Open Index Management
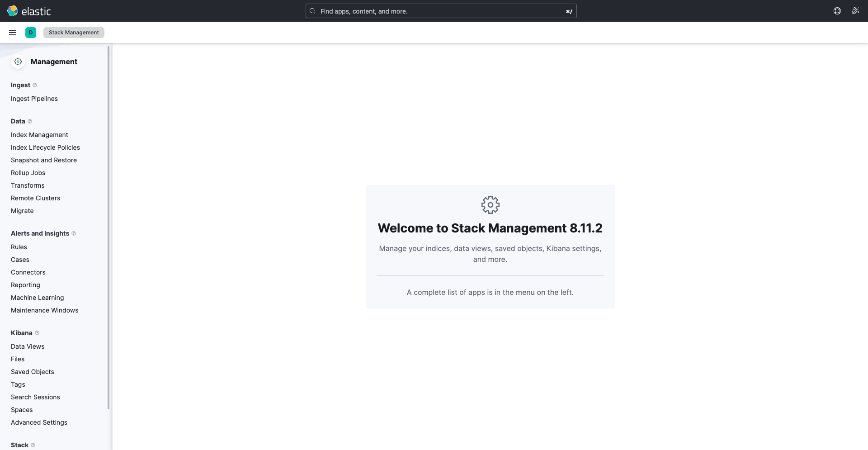 click(39, 135)
